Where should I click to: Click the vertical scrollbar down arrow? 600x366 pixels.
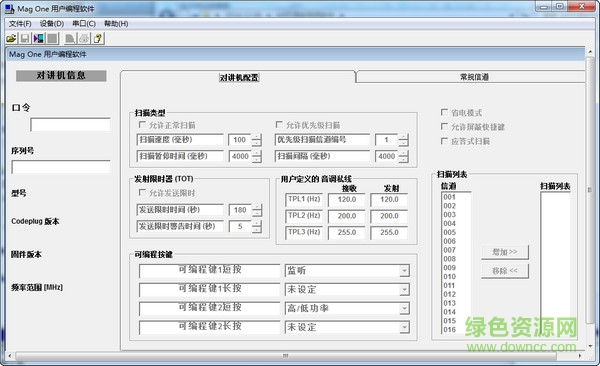pos(590,346)
